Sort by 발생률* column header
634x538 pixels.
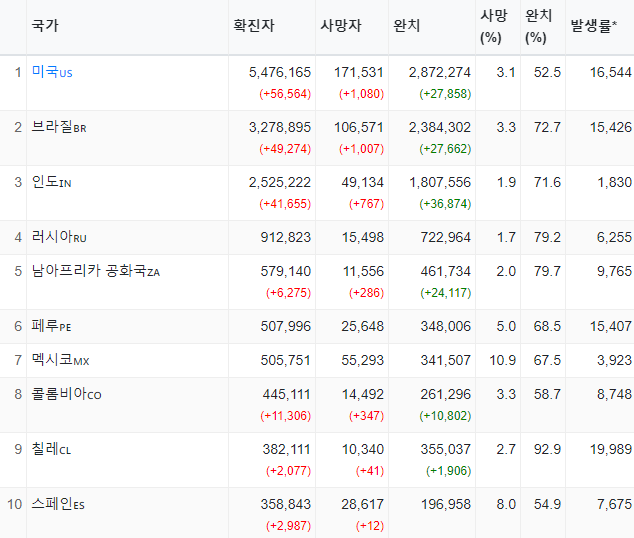(593, 26)
